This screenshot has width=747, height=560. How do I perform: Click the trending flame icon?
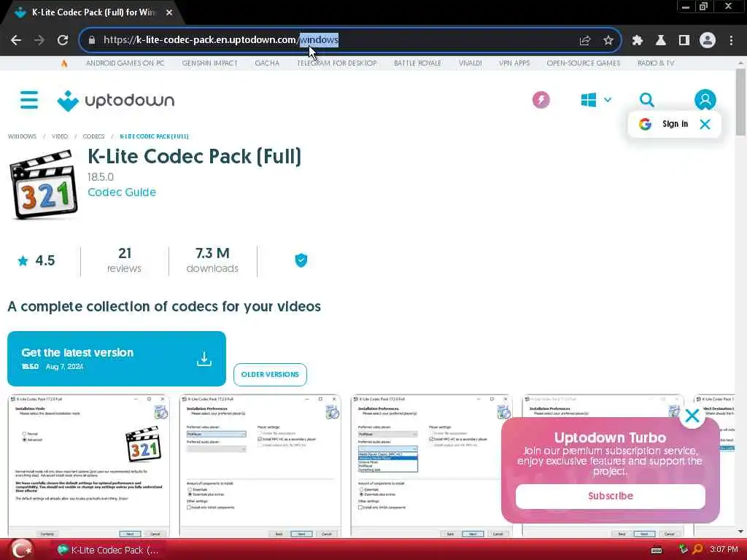[64, 63]
